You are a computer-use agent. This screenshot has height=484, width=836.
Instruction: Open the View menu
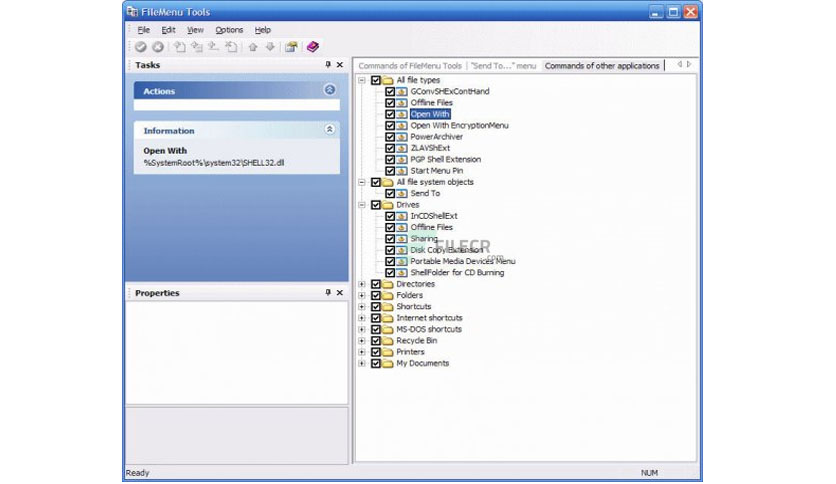195,30
